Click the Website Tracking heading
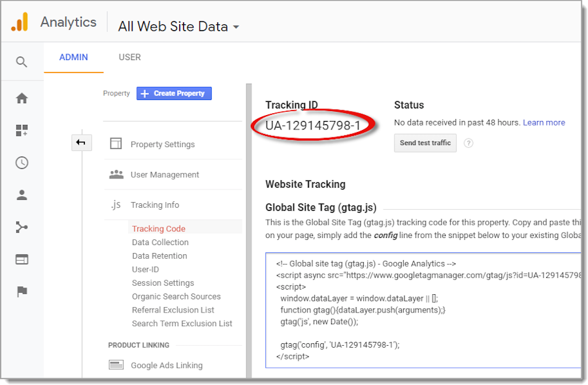Image resolution: width=588 pixels, height=385 pixels. coord(305,184)
